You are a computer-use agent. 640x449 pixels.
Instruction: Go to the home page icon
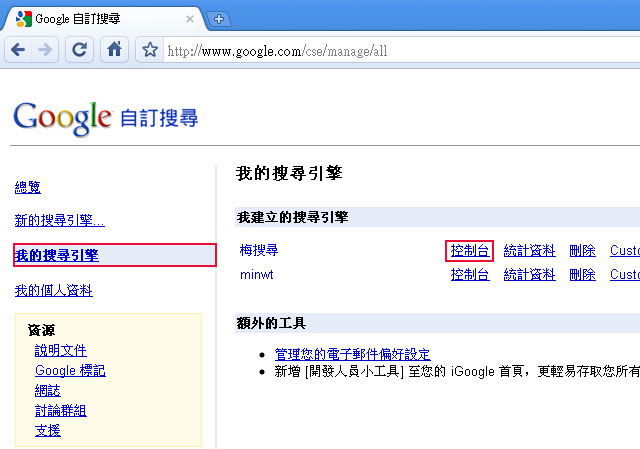coord(114,50)
